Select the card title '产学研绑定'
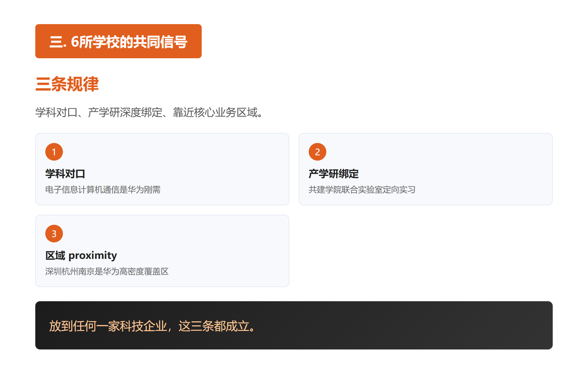 tap(334, 174)
